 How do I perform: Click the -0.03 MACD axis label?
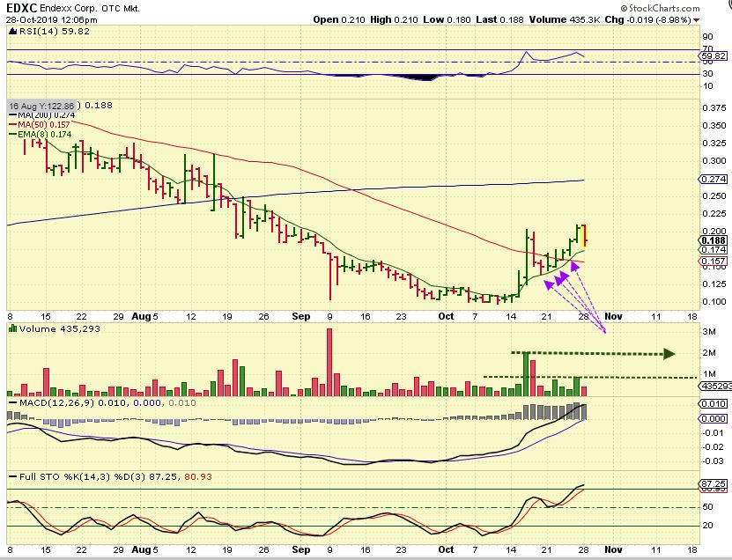click(x=714, y=461)
